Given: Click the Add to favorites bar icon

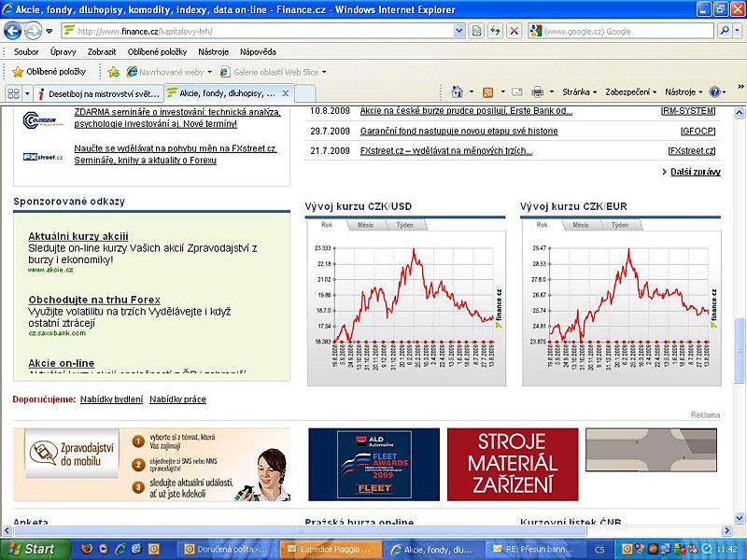Looking at the screenshot, I should (114, 72).
